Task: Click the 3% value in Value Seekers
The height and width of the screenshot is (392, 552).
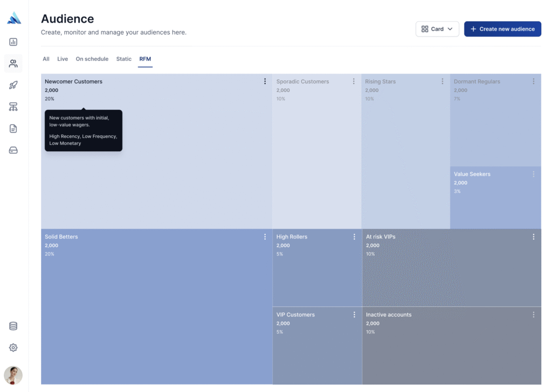Action: (x=457, y=191)
